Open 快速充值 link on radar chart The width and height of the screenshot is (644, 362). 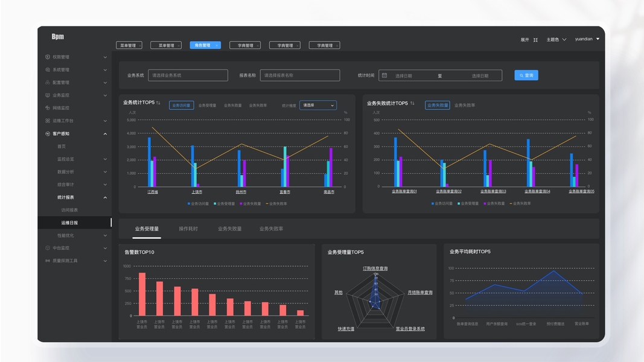pyautogui.click(x=346, y=329)
